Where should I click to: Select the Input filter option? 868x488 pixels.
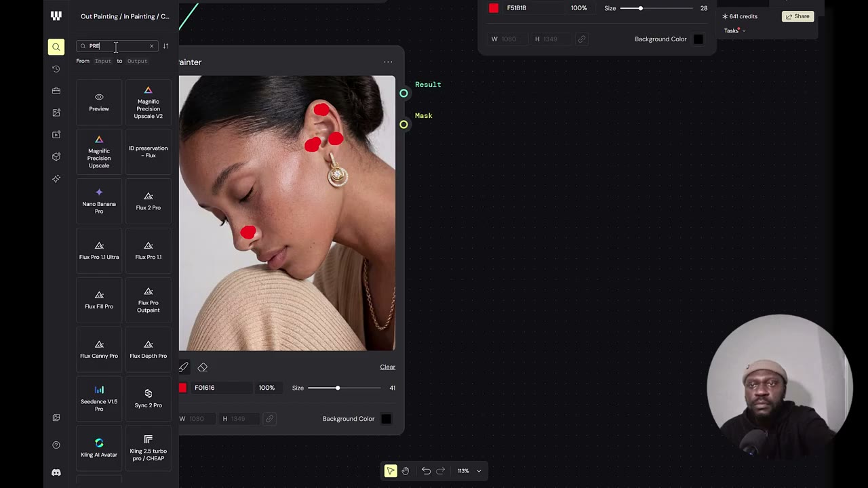[103, 61]
